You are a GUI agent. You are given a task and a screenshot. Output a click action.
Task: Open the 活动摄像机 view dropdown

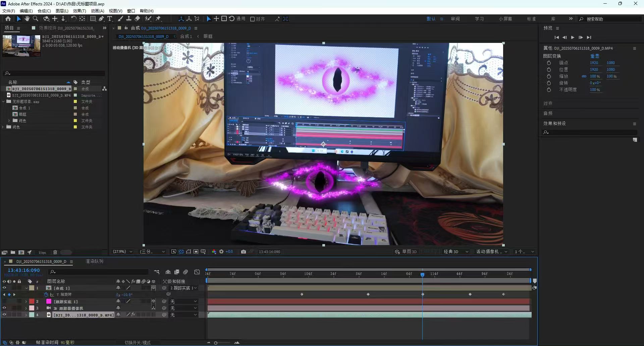(x=492, y=252)
